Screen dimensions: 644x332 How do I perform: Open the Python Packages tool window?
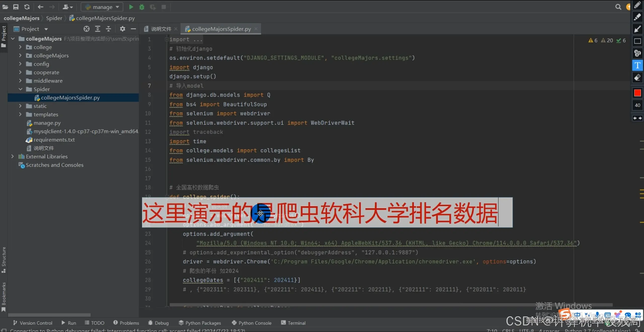pos(200,323)
